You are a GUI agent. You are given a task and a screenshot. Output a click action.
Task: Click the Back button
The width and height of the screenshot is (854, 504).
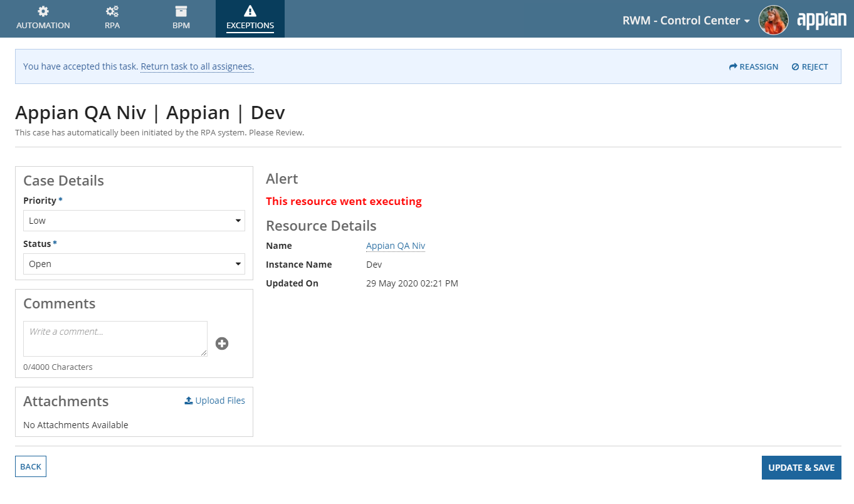(31, 466)
